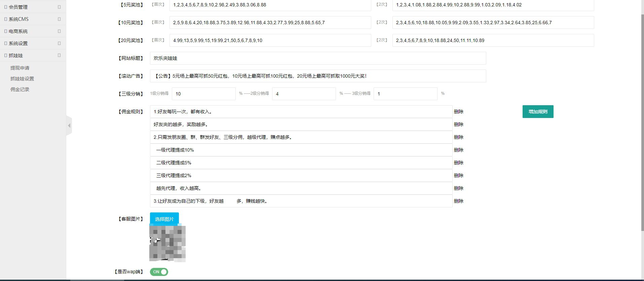This screenshot has height=281, width=644.
Task: Click the 选择图片 upload button
Action: tap(164, 219)
